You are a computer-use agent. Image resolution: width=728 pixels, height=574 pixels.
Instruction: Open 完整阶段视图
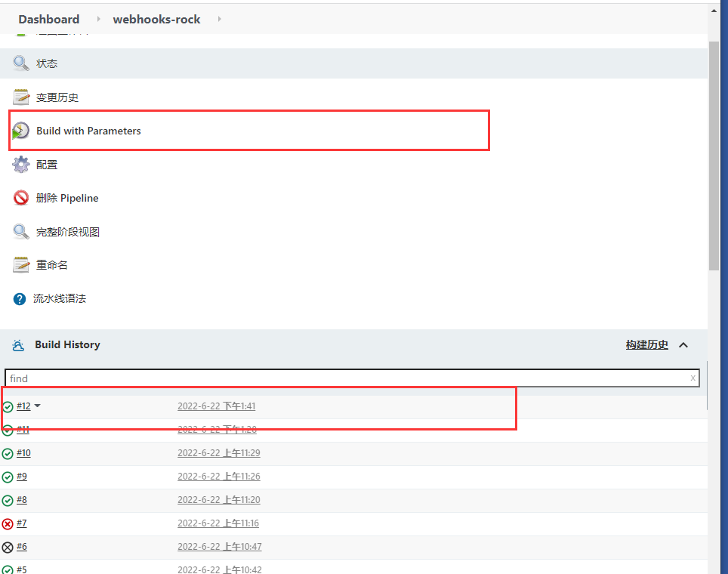pyautogui.click(x=68, y=232)
